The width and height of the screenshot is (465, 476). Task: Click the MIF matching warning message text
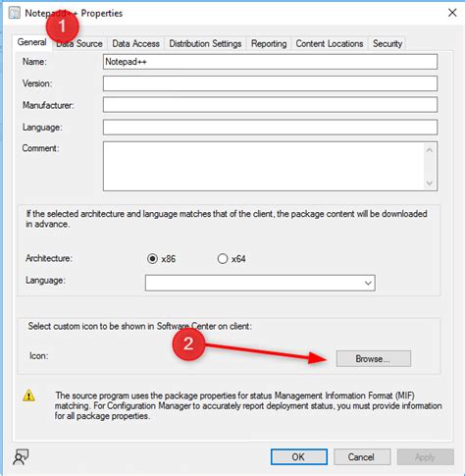pos(248,405)
